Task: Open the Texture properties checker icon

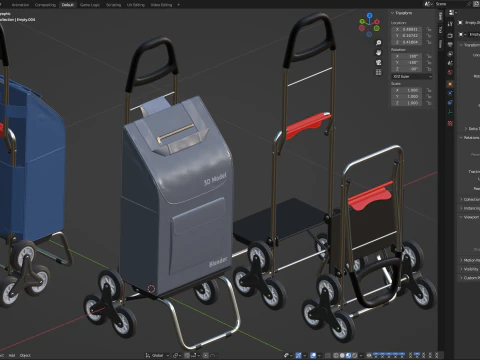Action: (x=450, y=123)
